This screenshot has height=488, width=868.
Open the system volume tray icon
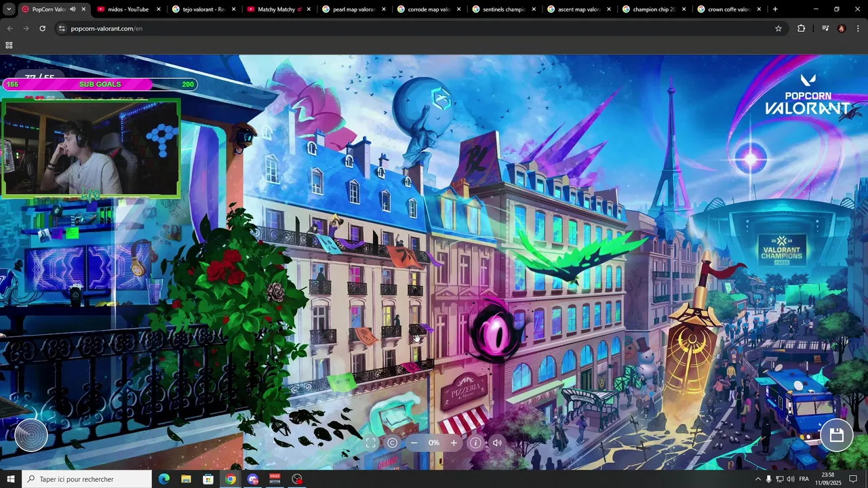[x=791, y=479]
